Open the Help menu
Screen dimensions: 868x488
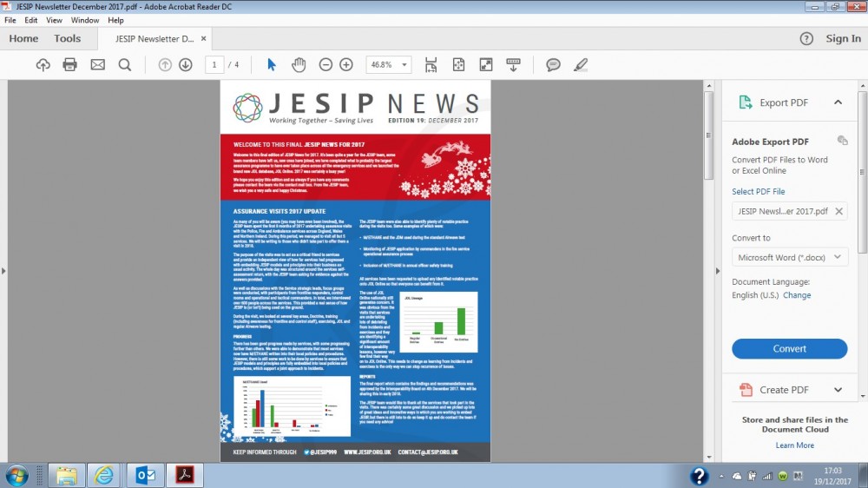[x=115, y=21]
